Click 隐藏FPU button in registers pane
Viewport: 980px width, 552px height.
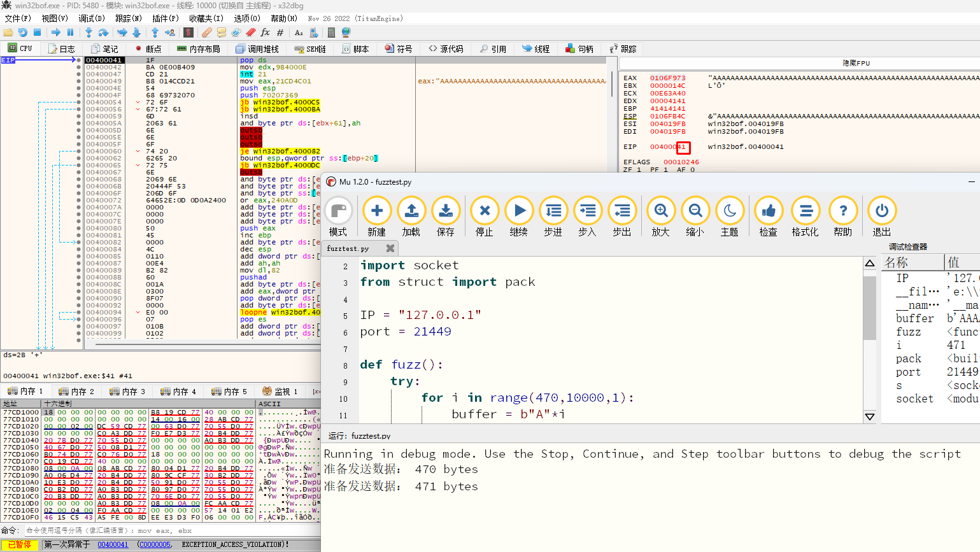tap(856, 63)
